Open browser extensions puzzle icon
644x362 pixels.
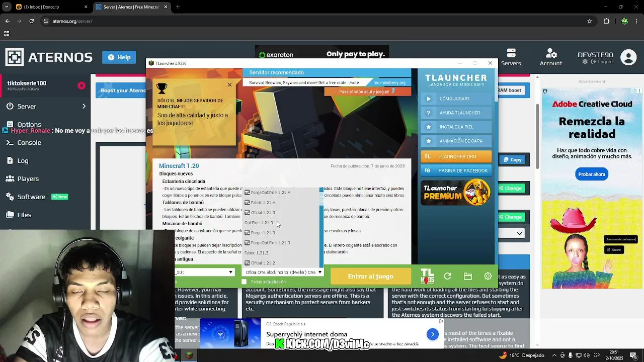[x=606, y=21]
